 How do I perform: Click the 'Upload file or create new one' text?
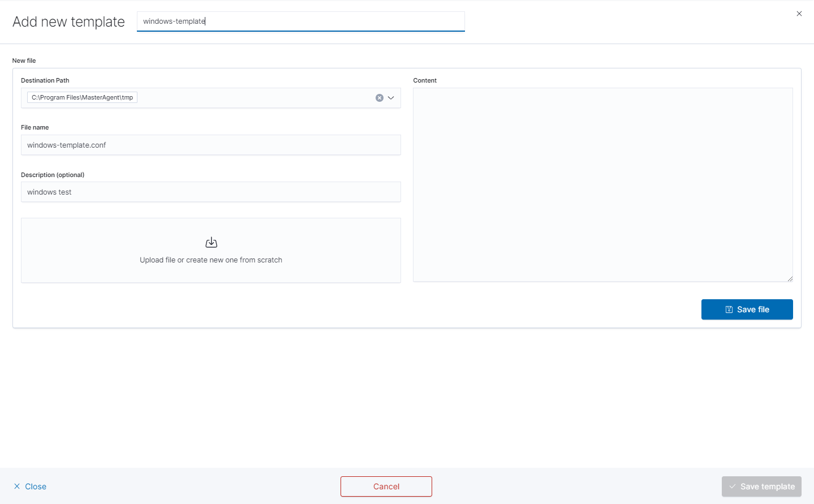coord(211,260)
